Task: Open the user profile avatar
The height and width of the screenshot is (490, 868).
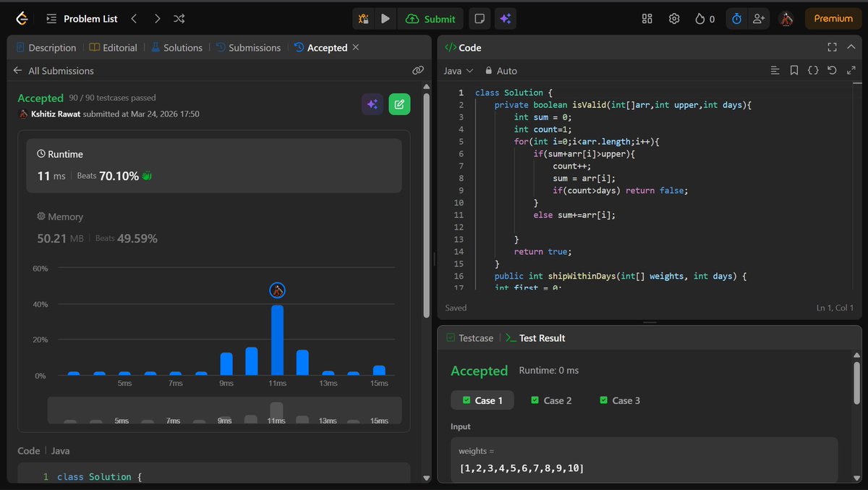Action: [x=786, y=19]
